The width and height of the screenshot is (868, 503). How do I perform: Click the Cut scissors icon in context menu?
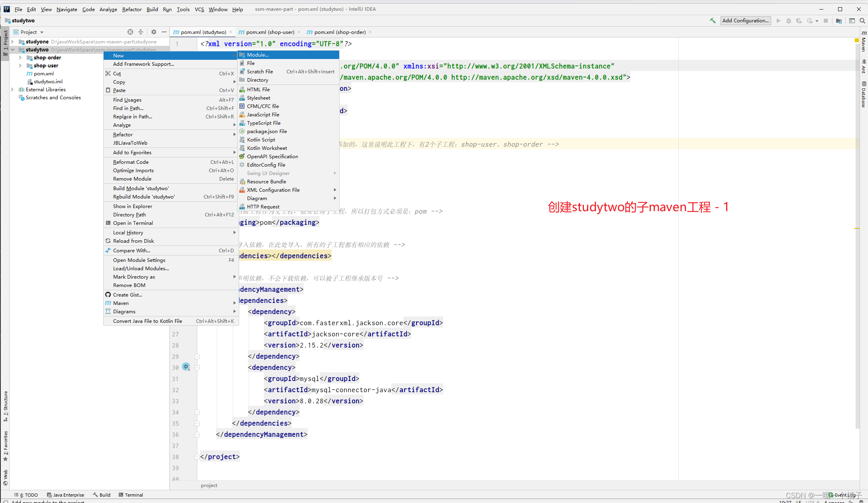[x=108, y=73]
